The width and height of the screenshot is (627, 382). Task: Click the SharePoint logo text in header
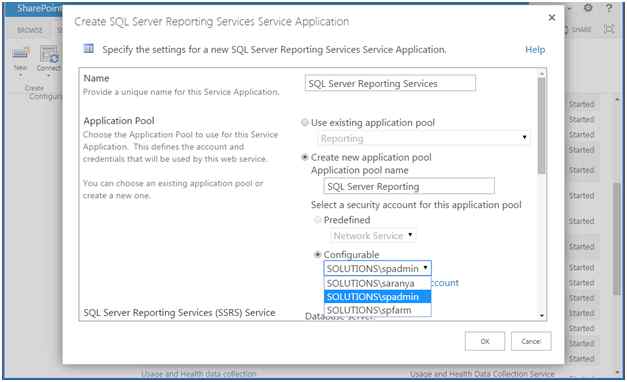39,8
